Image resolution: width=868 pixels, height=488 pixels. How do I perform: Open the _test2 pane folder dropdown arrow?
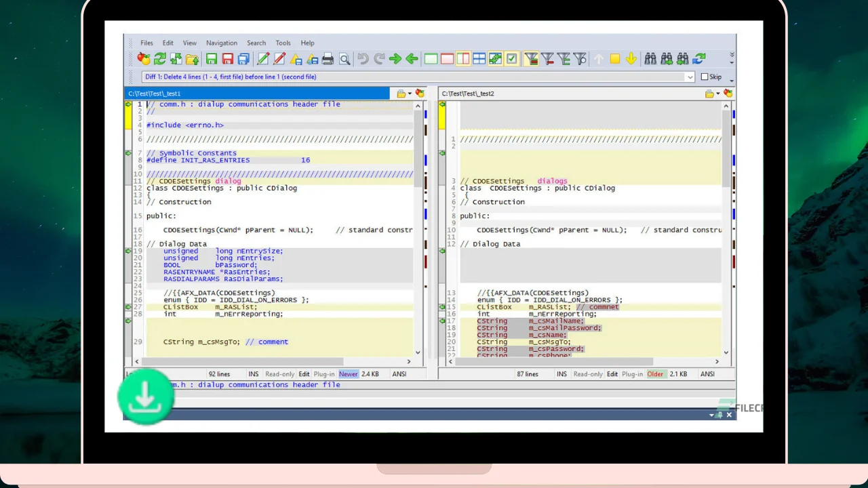[x=718, y=94]
